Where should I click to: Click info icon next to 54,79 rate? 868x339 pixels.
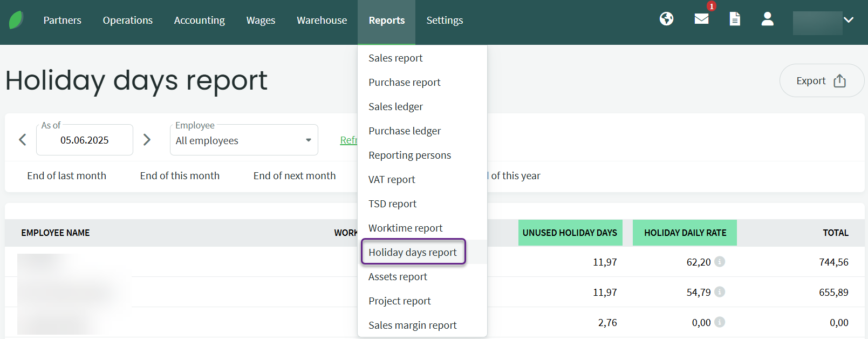click(x=720, y=292)
